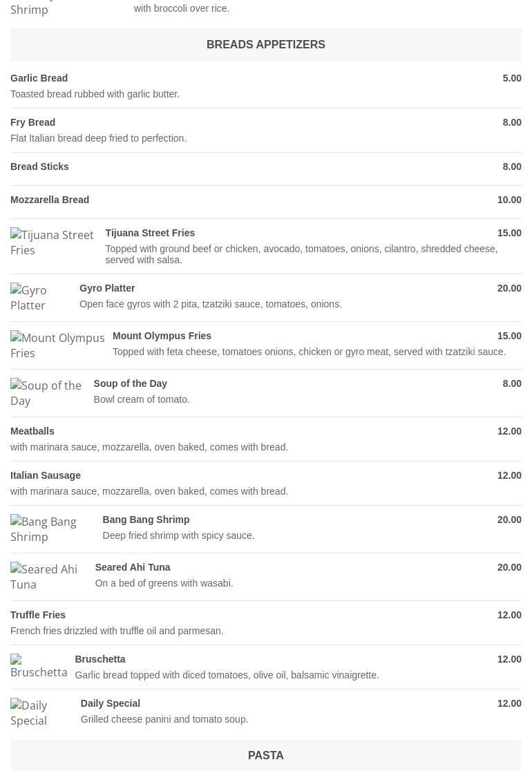Click the Daily Special image thumbnail
Viewport: 532px width, 771px height.
point(41,713)
